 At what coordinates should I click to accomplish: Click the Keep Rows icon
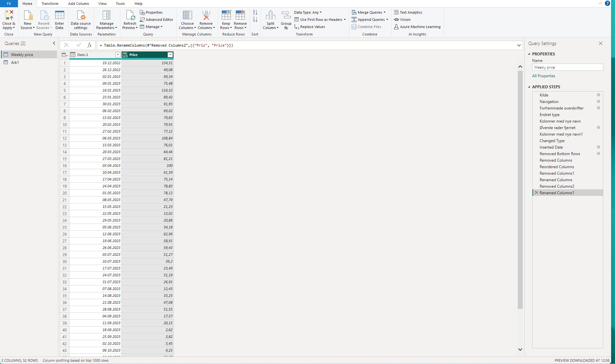point(226,15)
